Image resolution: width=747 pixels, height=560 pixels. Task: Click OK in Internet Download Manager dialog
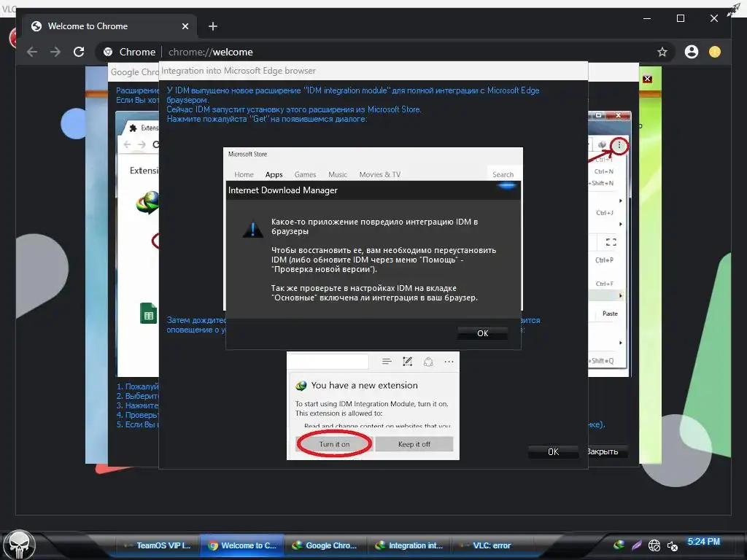(482, 332)
